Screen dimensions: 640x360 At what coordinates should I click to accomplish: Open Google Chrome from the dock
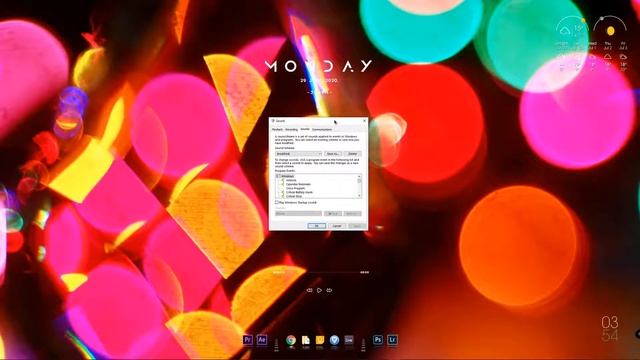pos(291,340)
